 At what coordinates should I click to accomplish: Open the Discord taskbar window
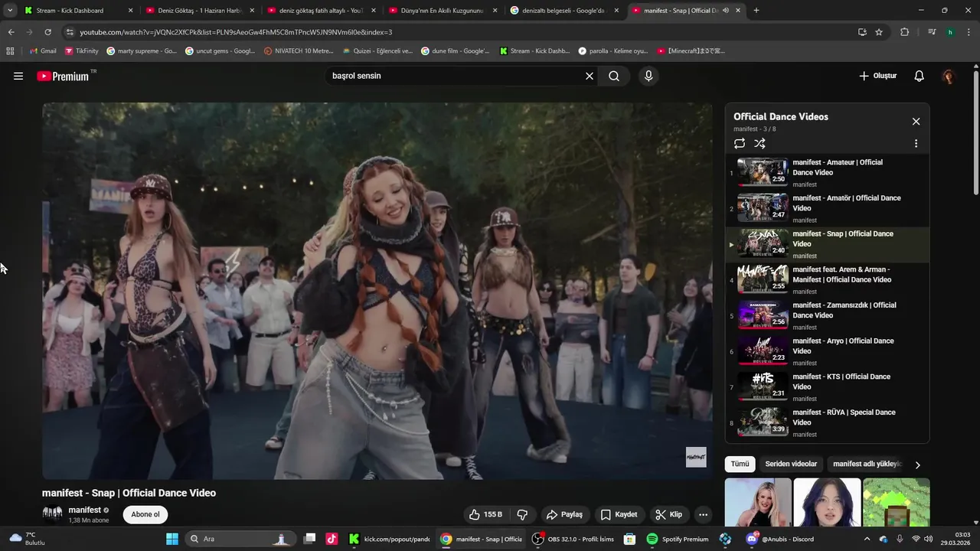click(x=780, y=539)
